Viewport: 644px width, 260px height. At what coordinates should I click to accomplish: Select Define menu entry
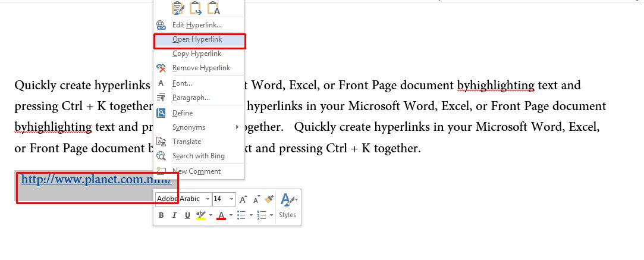coord(199,113)
